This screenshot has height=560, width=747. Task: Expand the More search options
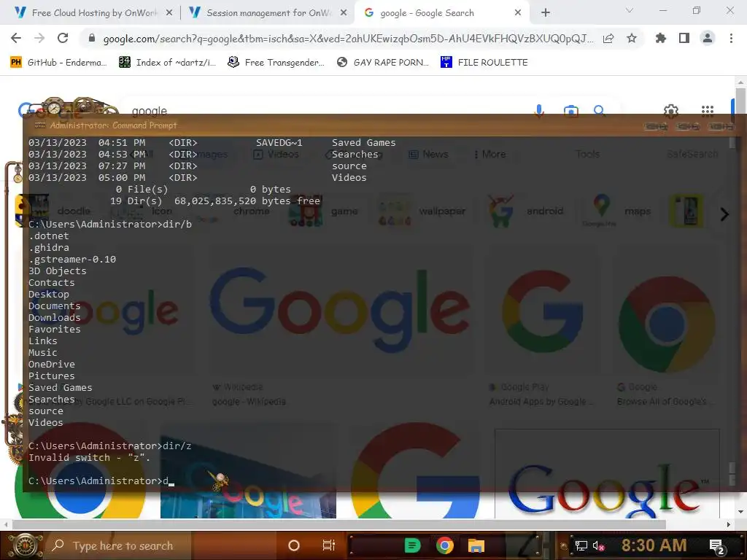coord(489,155)
